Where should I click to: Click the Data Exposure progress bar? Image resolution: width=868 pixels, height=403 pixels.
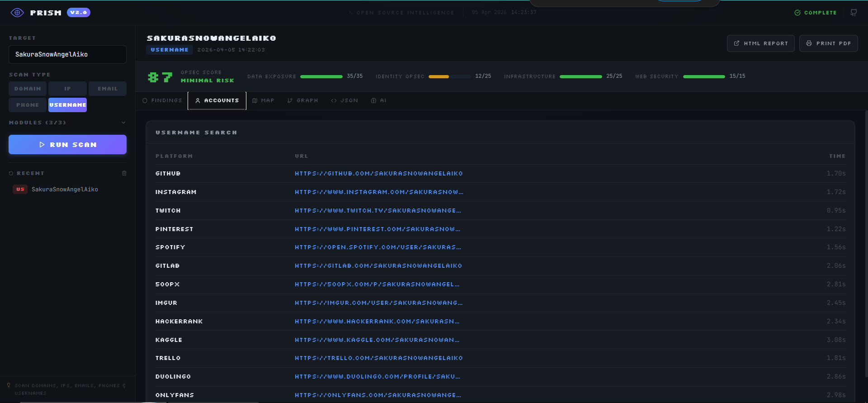point(321,76)
